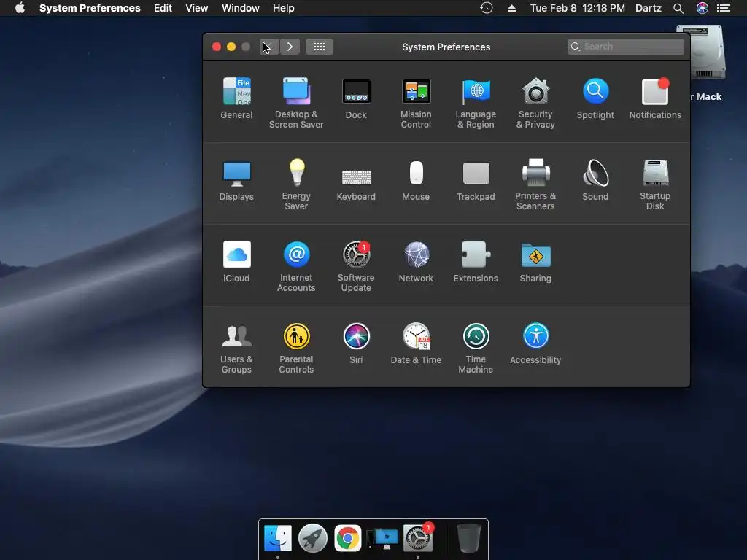
Task: Open Software Update preferences pane
Action: [x=356, y=267]
